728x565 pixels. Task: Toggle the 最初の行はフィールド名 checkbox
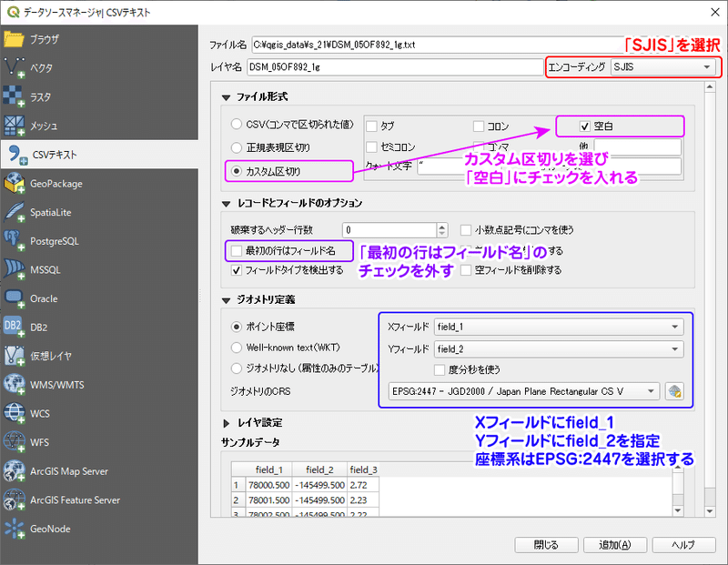coord(237,251)
